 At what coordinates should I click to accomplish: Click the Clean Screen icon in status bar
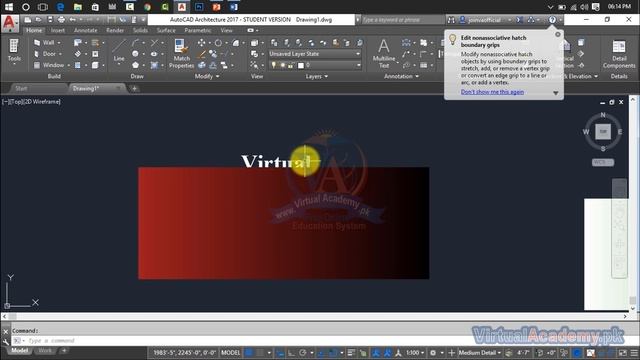623,353
